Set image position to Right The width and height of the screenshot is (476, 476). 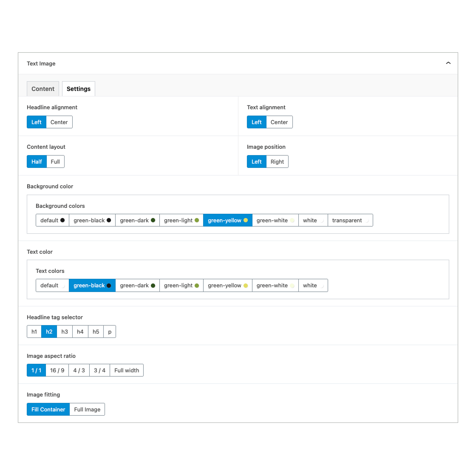click(x=277, y=162)
